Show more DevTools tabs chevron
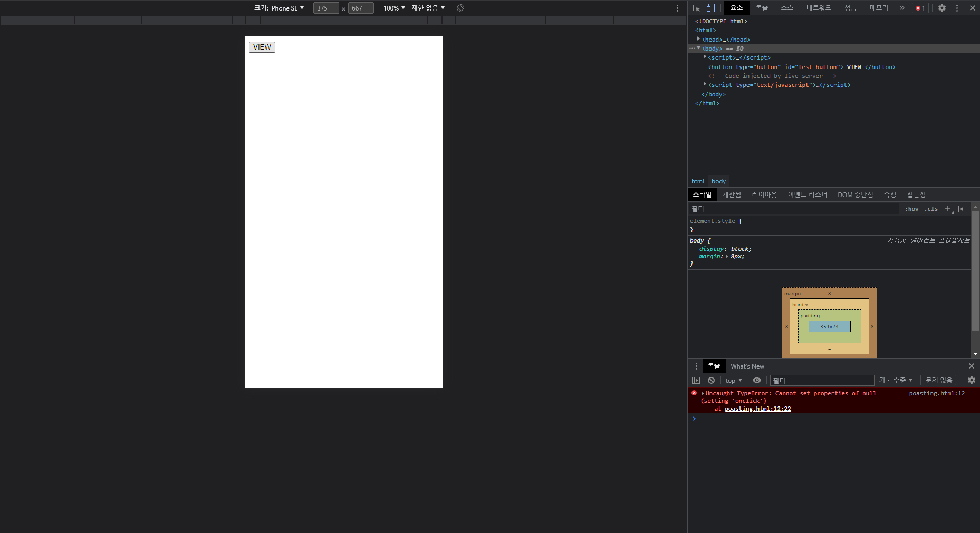The height and width of the screenshot is (533, 980). (902, 8)
